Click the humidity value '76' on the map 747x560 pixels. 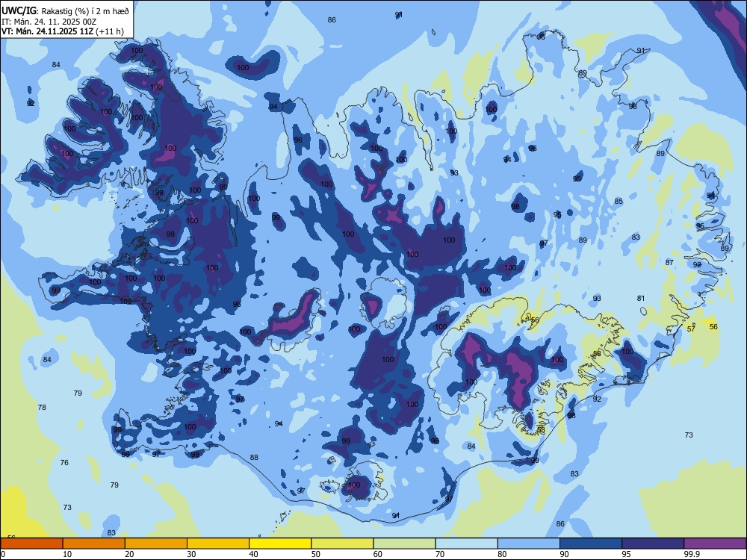coord(64,462)
